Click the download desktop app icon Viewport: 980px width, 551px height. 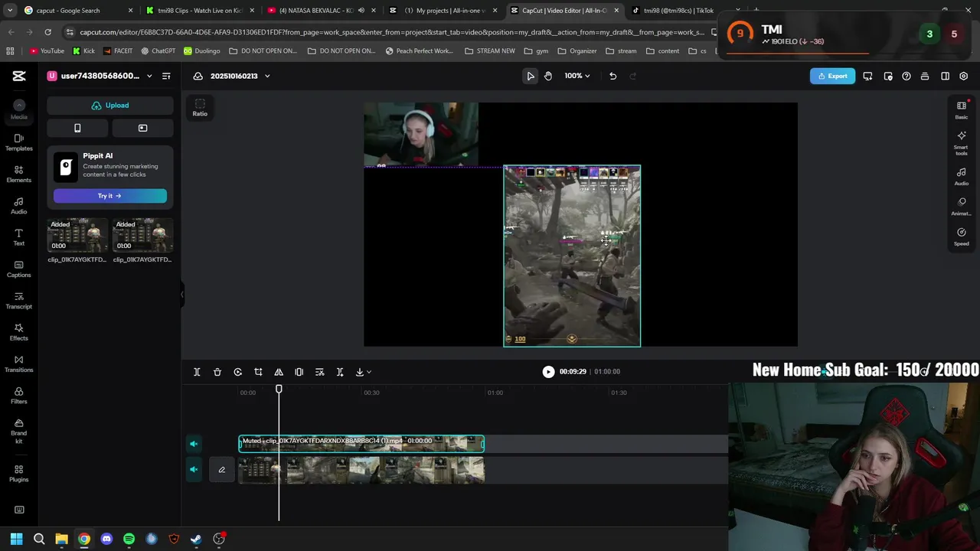coord(867,76)
